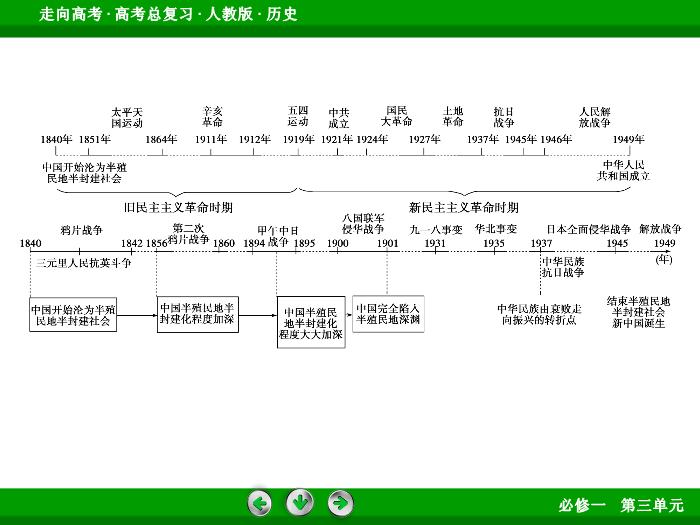
Task: Click the box 中国完全陷入半殖民地深渊
Action: pos(388,314)
